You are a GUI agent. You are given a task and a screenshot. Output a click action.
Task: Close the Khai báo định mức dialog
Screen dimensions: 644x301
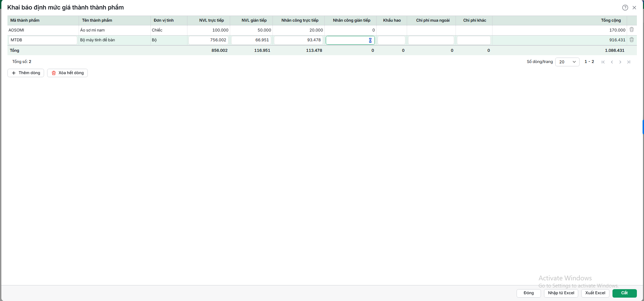[634, 7]
